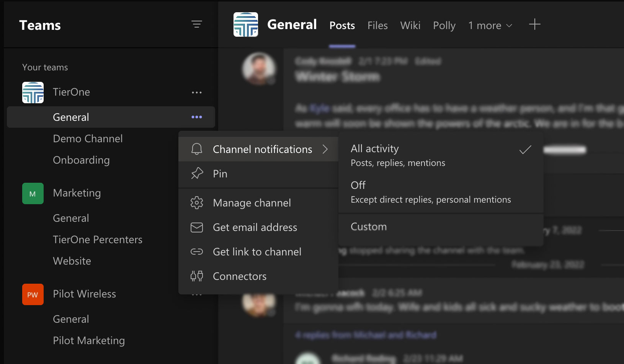
Task: Open Channel notifications menu entry
Action: click(x=258, y=149)
